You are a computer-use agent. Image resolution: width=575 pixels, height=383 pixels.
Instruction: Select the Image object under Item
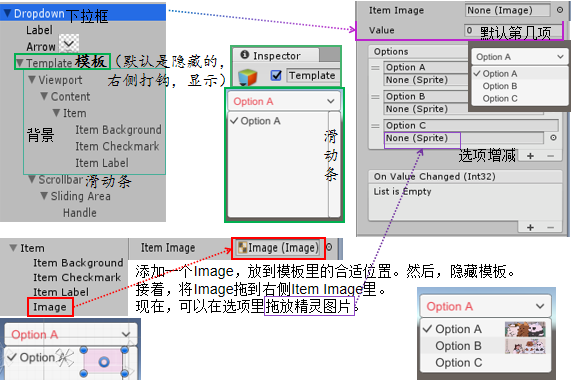pos(50,307)
